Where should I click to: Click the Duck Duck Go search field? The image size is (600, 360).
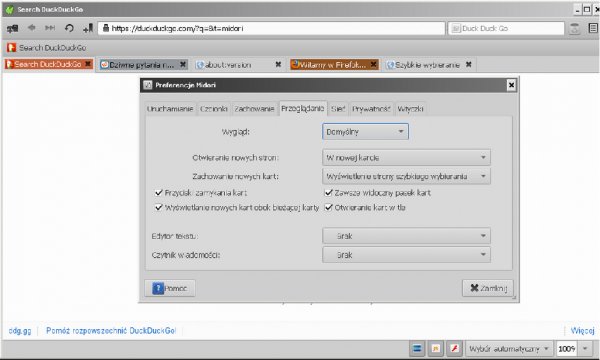[506, 28]
